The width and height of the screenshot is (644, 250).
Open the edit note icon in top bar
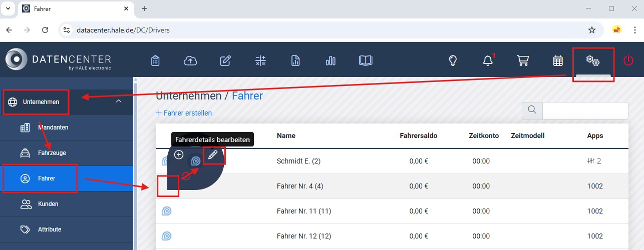[x=225, y=61]
